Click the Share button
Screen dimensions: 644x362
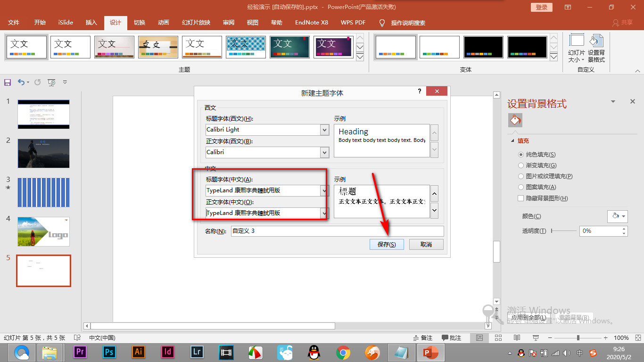pyautogui.click(x=622, y=23)
